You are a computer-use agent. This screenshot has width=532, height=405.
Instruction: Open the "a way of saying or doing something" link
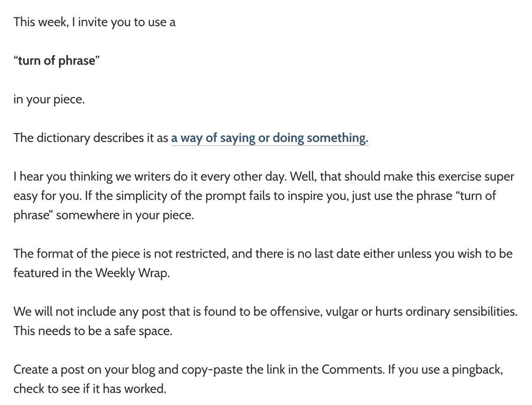point(269,138)
